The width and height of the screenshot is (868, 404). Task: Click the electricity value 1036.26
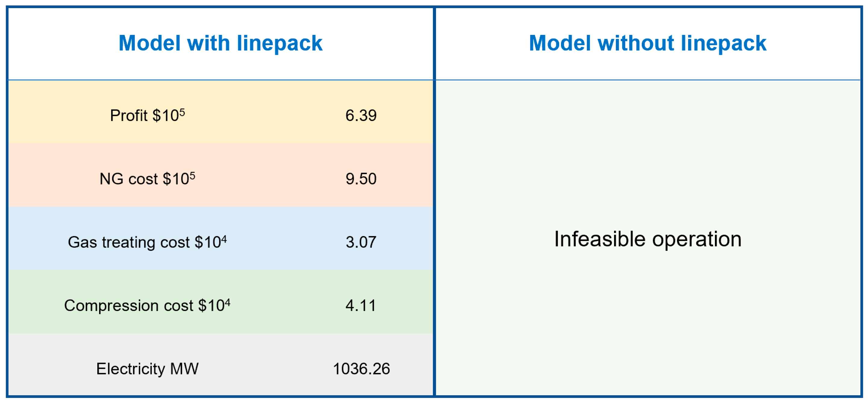361,369
